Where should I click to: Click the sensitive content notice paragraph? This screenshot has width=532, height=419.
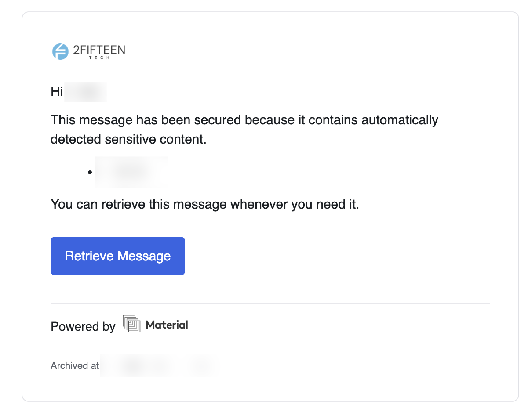pyautogui.click(x=244, y=129)
